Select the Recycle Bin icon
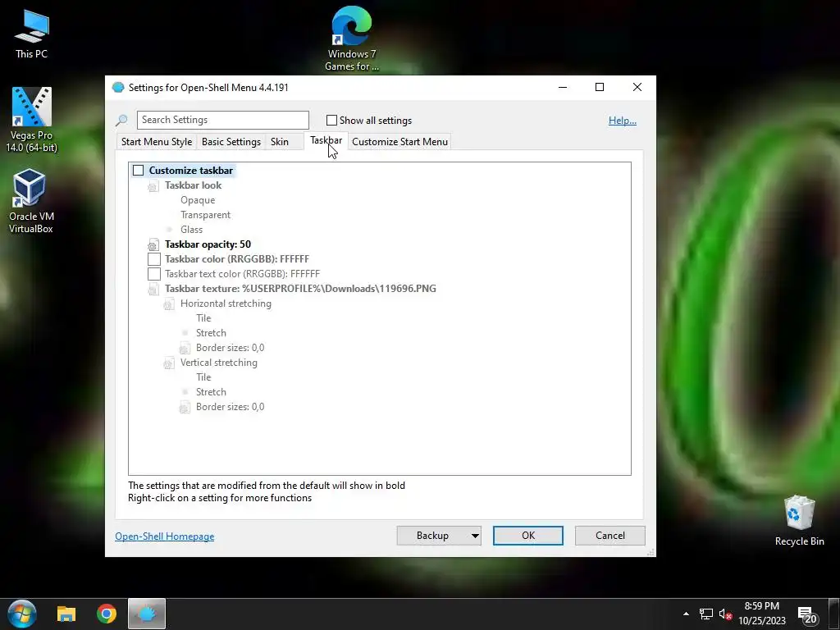The image size is (840, 630). (799, 520)
